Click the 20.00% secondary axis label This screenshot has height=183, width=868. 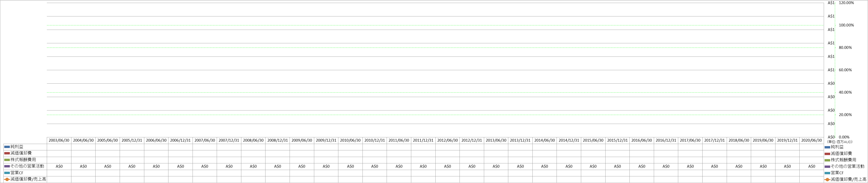click(845, 115)
